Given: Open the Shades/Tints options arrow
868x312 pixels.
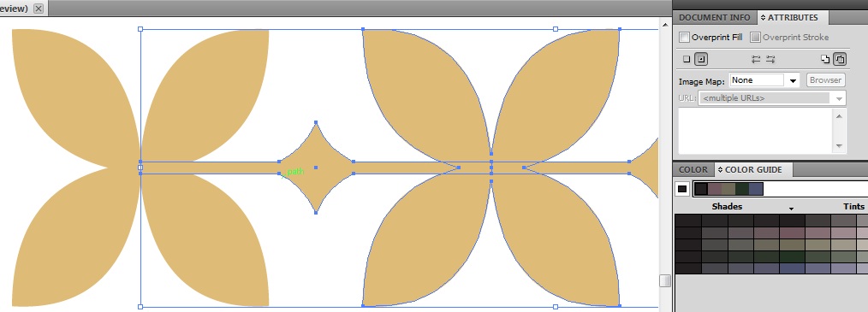Looking at the screenshot, I should click(x=791, y=209).
